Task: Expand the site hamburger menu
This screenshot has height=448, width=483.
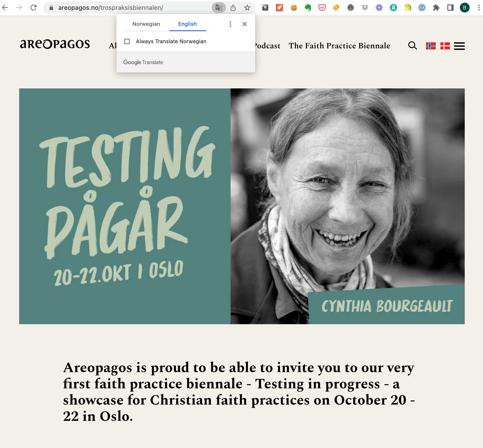Action: point(459,46)
